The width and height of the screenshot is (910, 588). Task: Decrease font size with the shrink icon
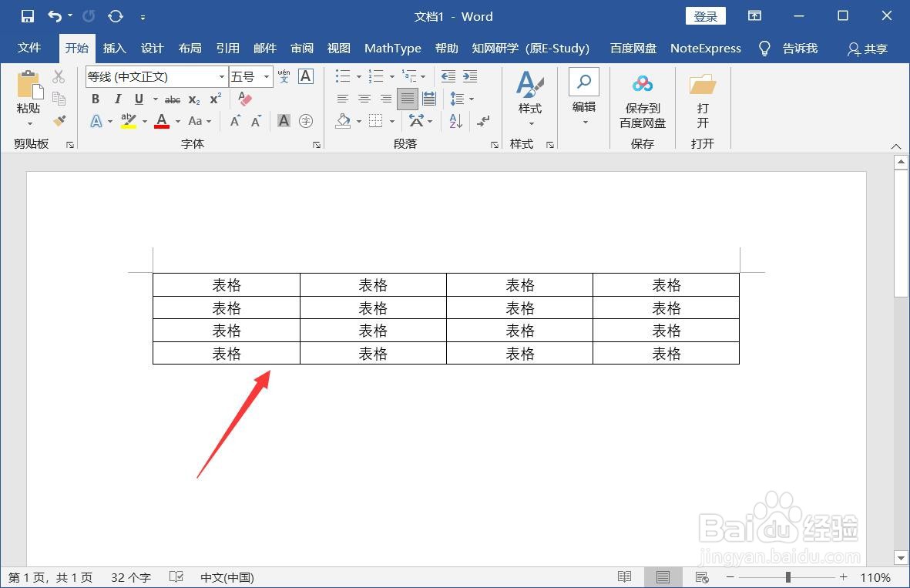tap(256, 121)
